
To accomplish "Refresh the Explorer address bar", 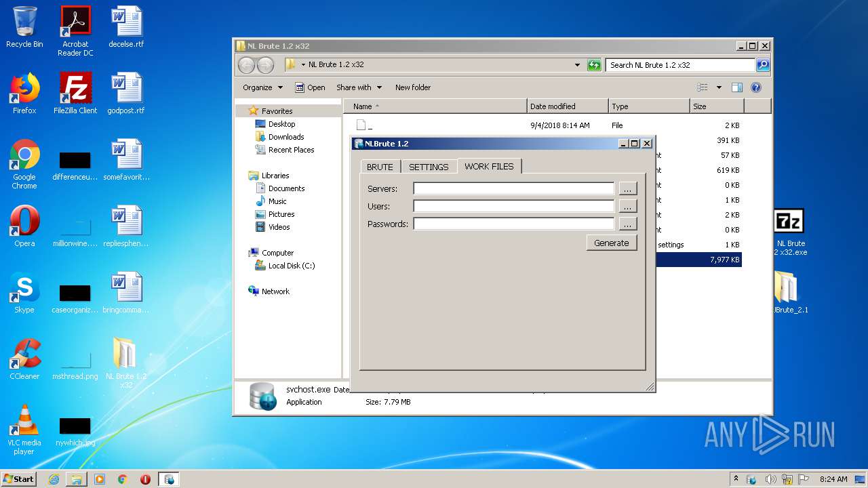I will pos(594,65).
